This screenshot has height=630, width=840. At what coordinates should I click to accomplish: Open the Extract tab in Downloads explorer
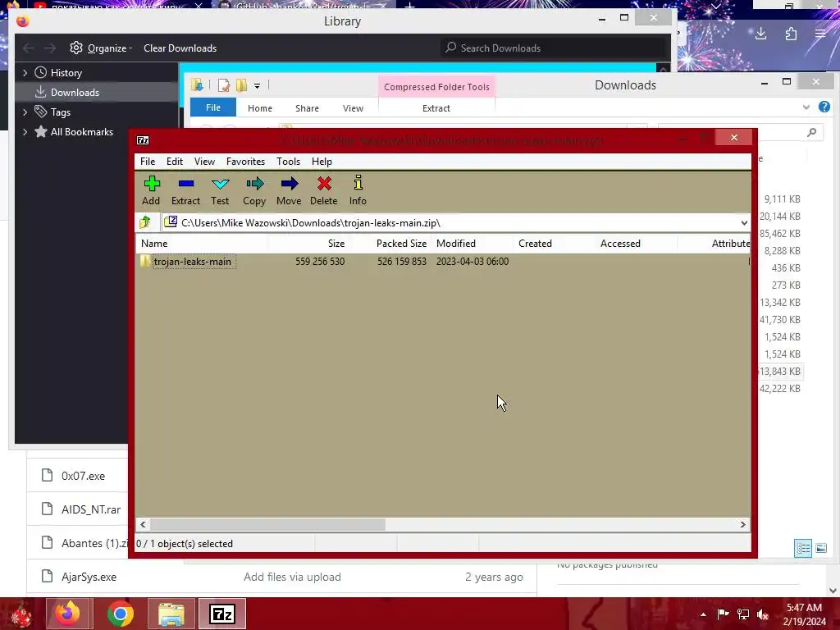coord(436,108)
